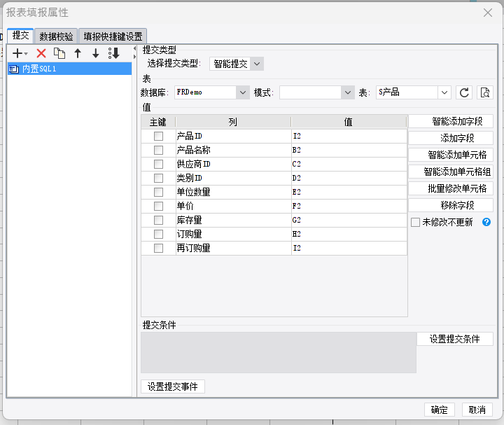
Task: Move the item down with the down arrow
Action: click(x=95, y=53)
